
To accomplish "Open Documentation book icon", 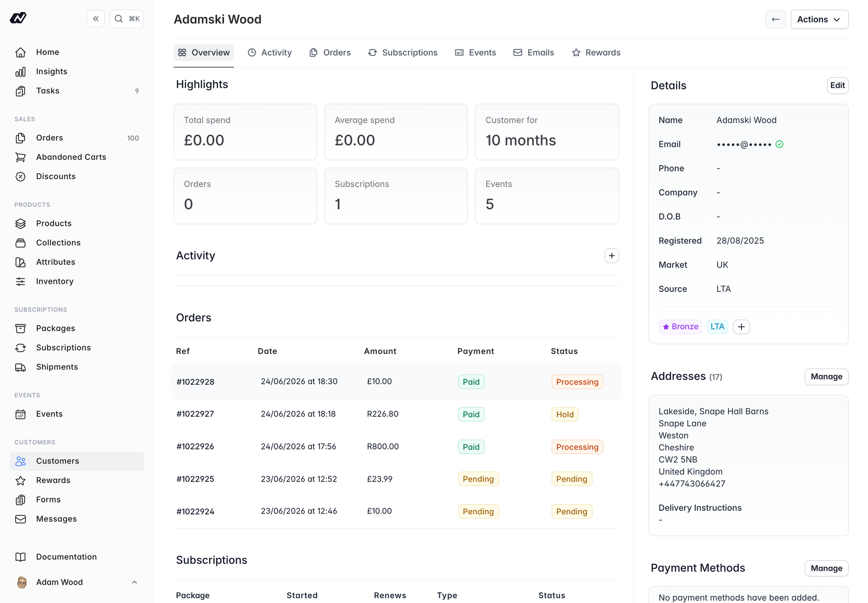I will tap(21, 557).
